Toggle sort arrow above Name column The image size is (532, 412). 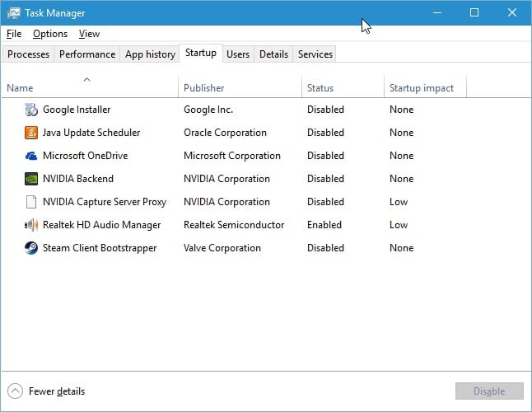tap(86, 80)
